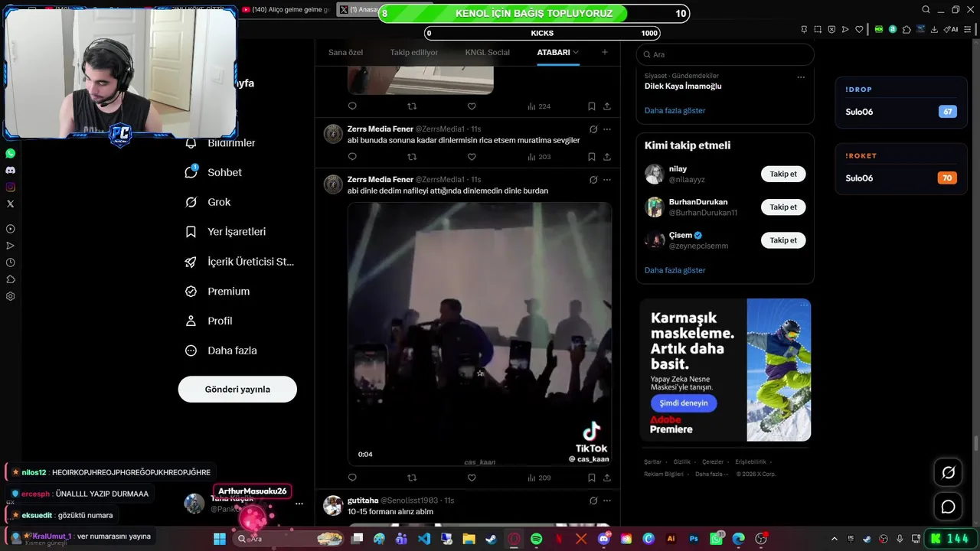The width and height of the screenshot is (980, 551).
Task: Open the browser AI assistant button
Action: [x=952, y=30]
